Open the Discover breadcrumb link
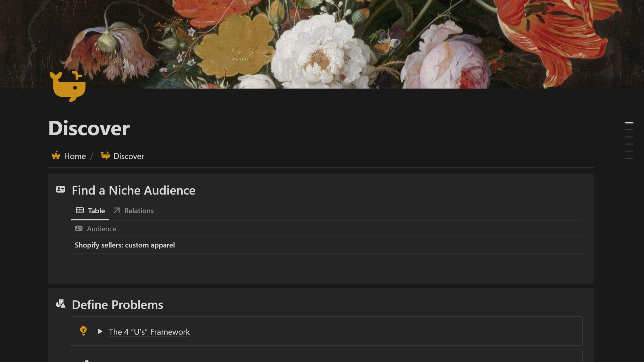 point(129,156)
